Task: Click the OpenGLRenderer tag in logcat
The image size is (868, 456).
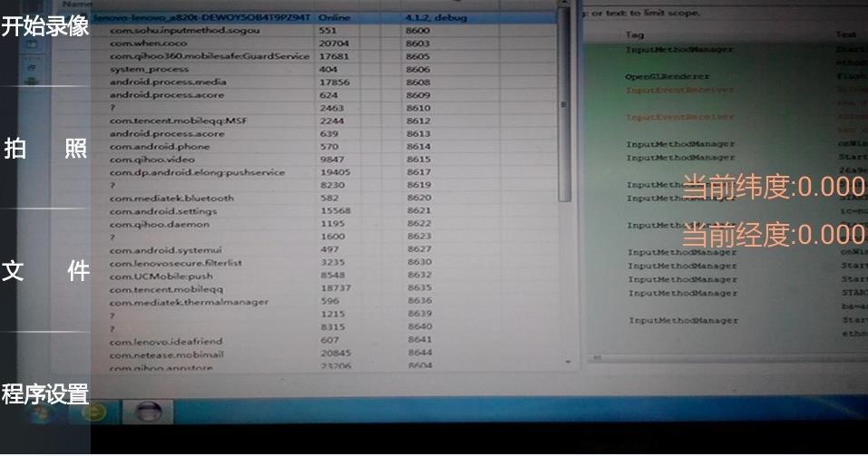Action: (667, 76)
